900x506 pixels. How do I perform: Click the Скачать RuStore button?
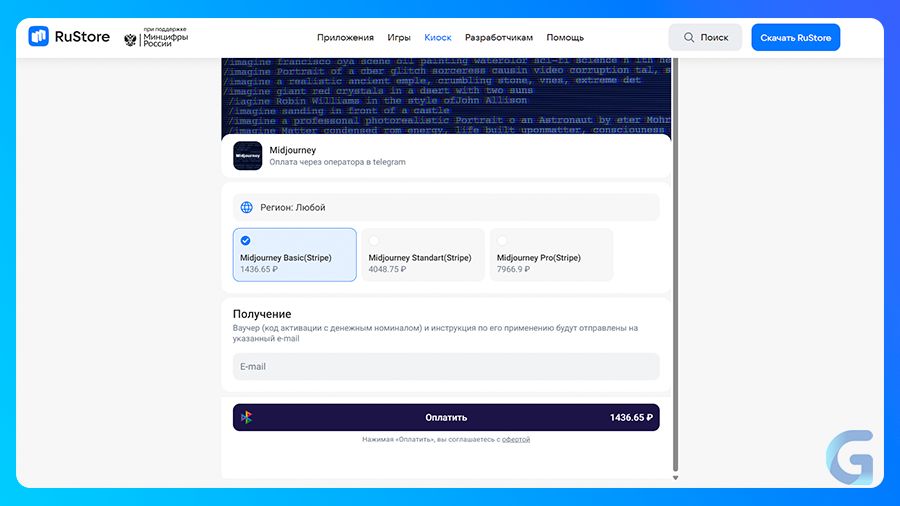coord(796,37)
